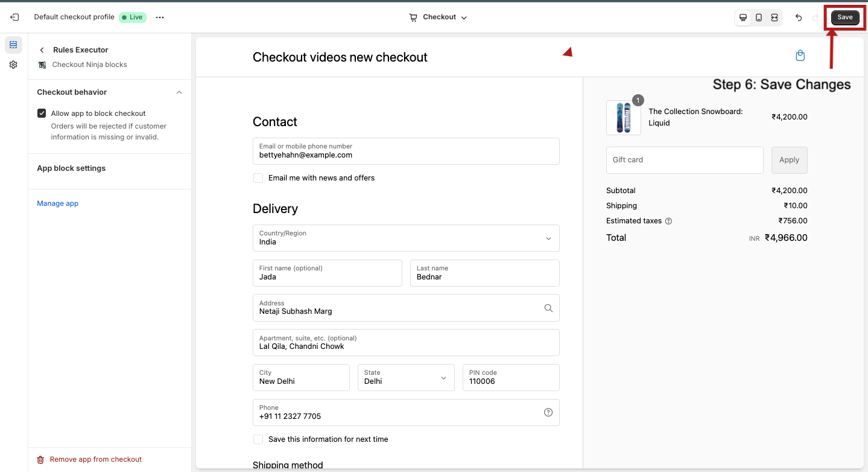Open the Checkout page selector menu
The image size is (868, 472).
click(x=439, y=18)
